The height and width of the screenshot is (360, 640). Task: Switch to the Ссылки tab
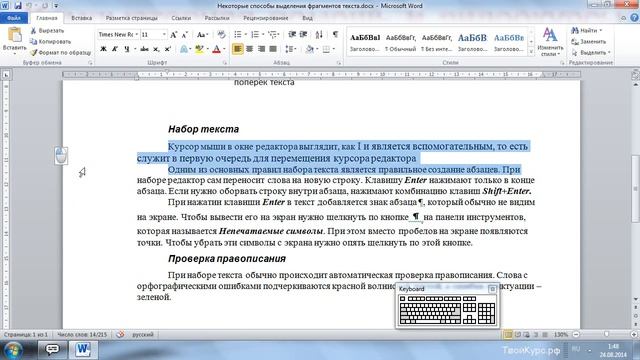tap(181, 18)
